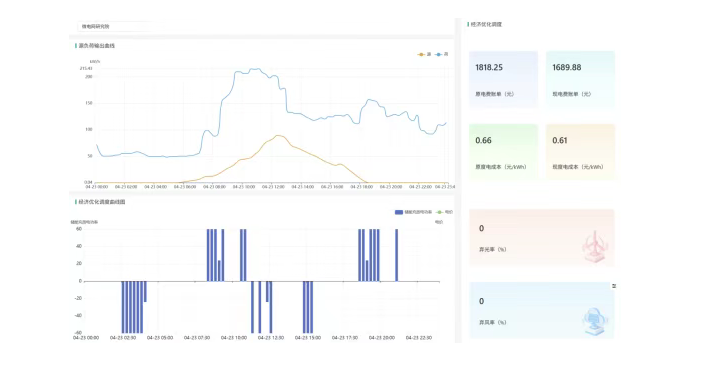
Task: Click the 04-23 12:00 tick on load chart
Action: 273,187
